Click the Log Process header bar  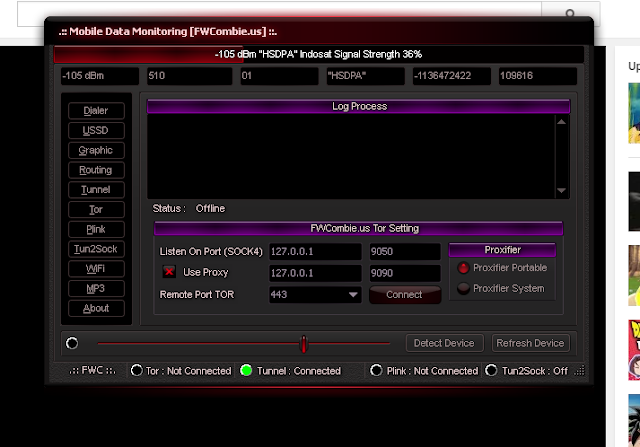coord(358,107)
